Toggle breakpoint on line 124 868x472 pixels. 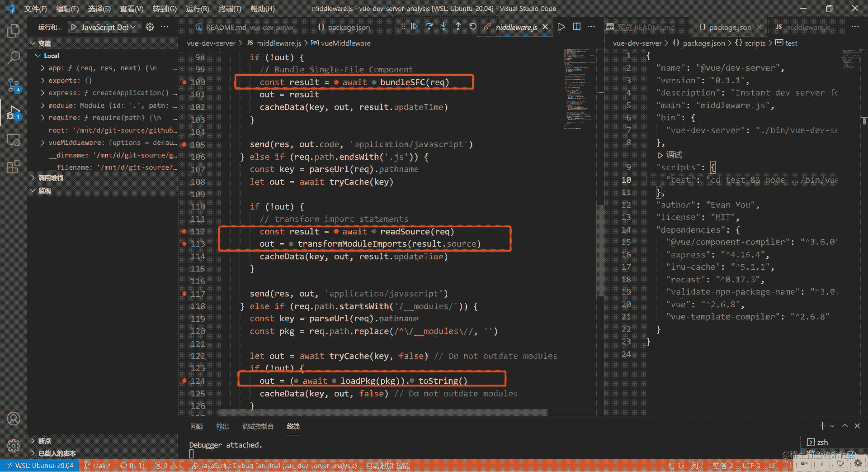click(x=184, y=381)
